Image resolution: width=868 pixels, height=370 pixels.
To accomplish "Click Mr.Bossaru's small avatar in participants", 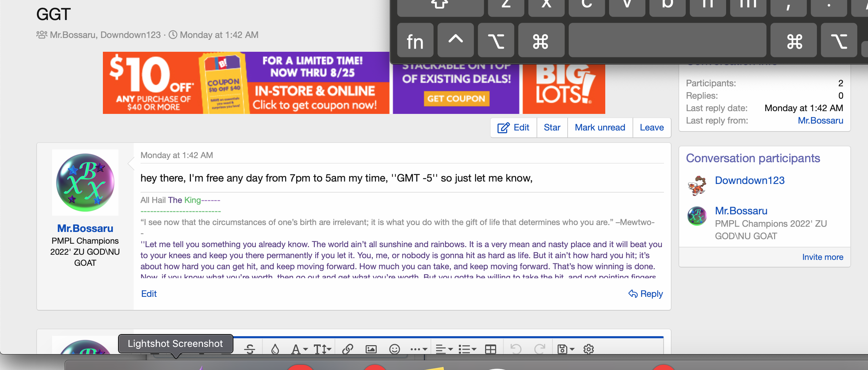I will click(697, 216).
